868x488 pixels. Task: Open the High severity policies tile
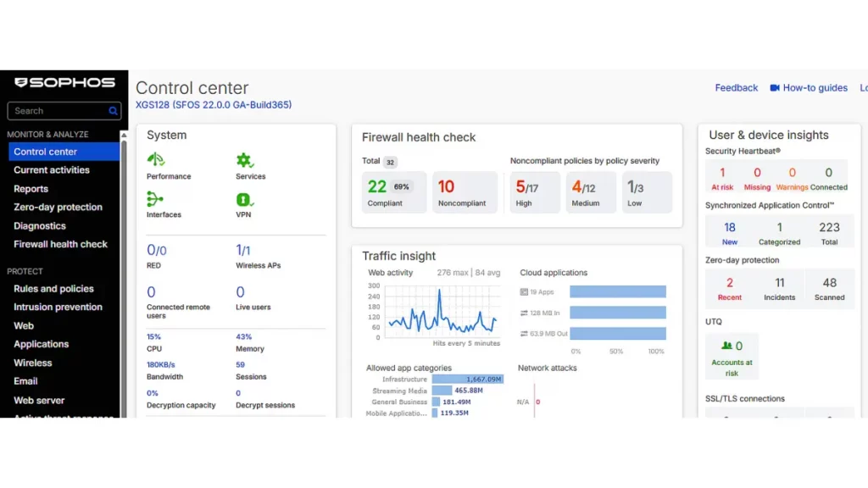(x=535, y=192)
